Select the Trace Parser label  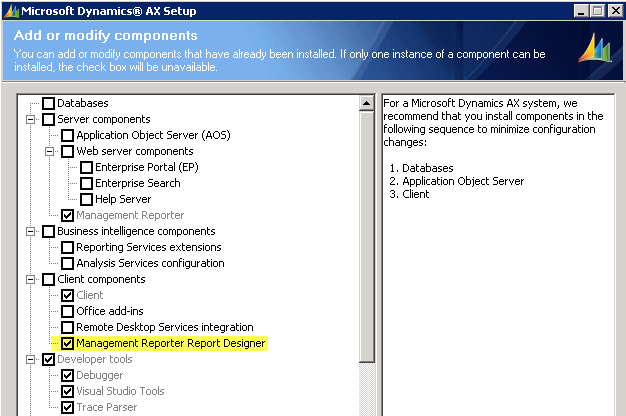(x=107, y=407)
